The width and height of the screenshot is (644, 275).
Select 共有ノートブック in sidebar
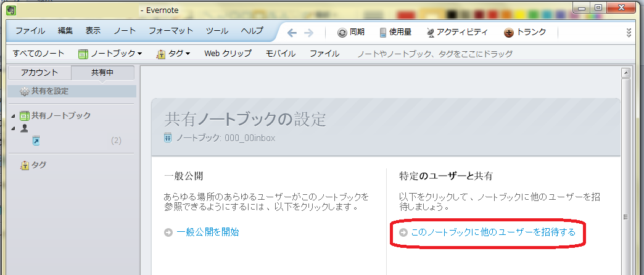[x=61, y=115]
